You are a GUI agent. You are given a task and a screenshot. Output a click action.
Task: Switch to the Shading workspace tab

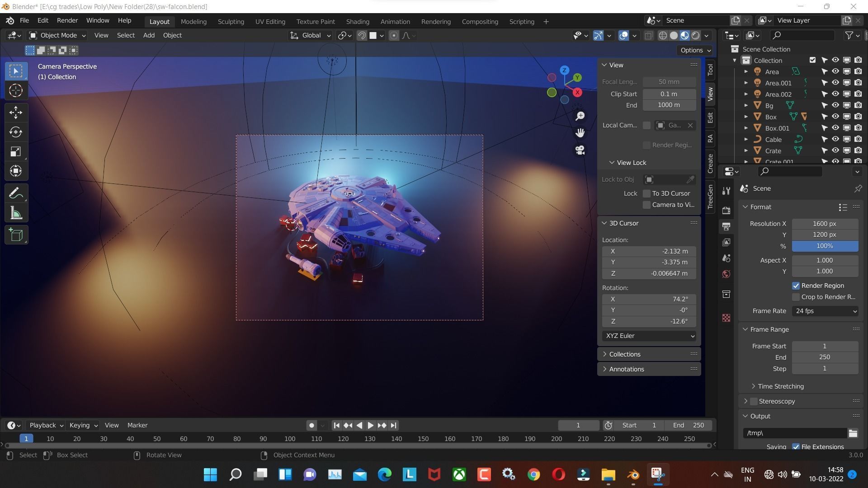click(x=357, y=21)
